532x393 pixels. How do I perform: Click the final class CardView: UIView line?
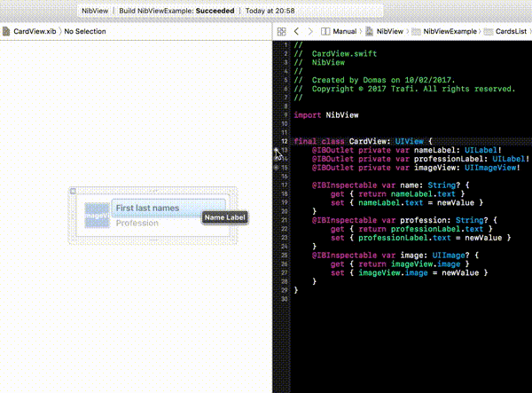pos(363,141)
